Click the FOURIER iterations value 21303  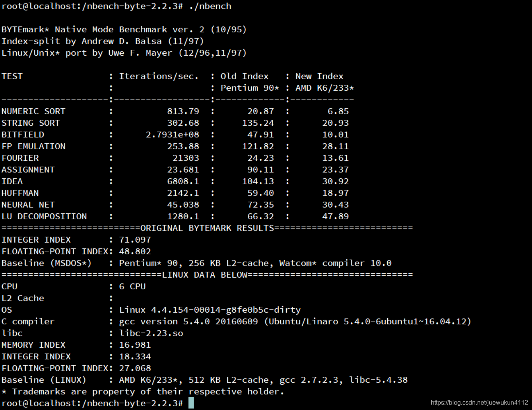click(x=186, y=158)
